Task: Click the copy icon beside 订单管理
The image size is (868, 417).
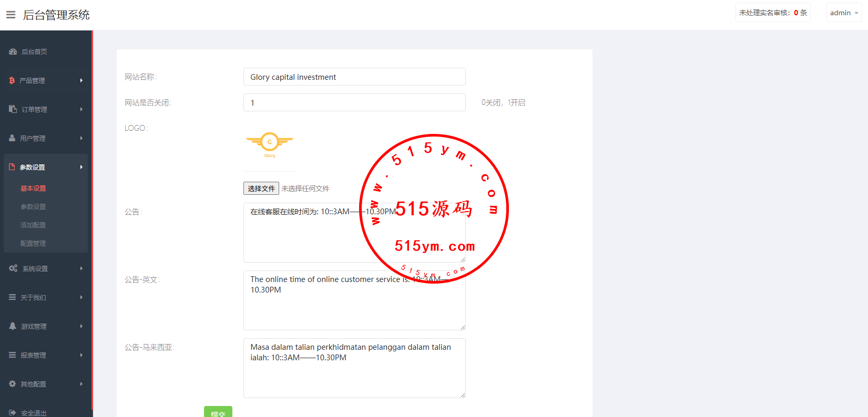Action: point(13,109)
